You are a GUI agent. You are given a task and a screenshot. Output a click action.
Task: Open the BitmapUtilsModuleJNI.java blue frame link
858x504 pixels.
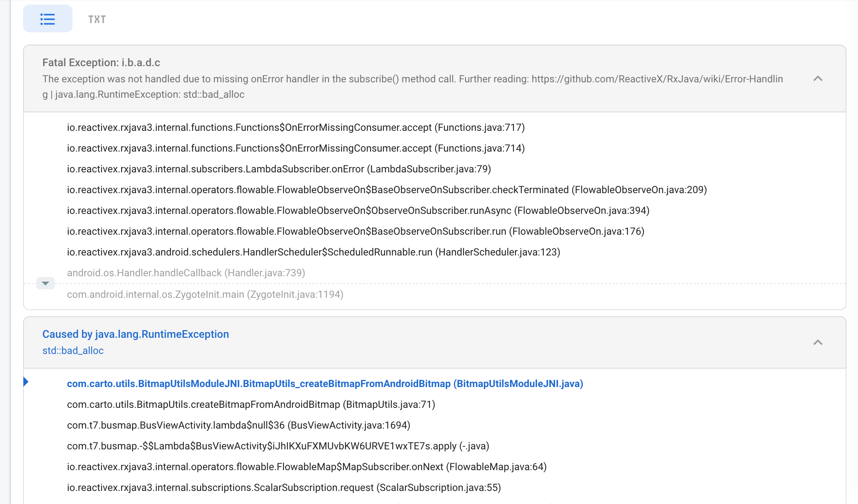[x=325, y=383]
